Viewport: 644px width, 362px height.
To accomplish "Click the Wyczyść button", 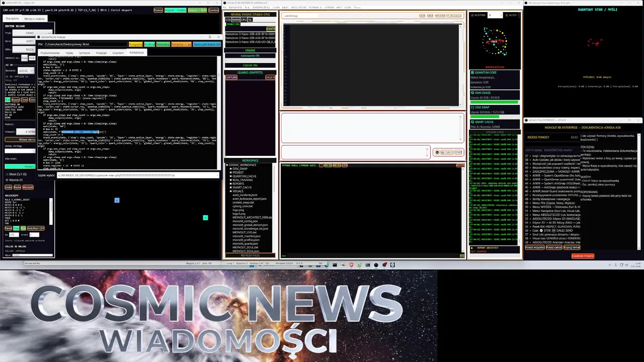I will tap(28, 187).
